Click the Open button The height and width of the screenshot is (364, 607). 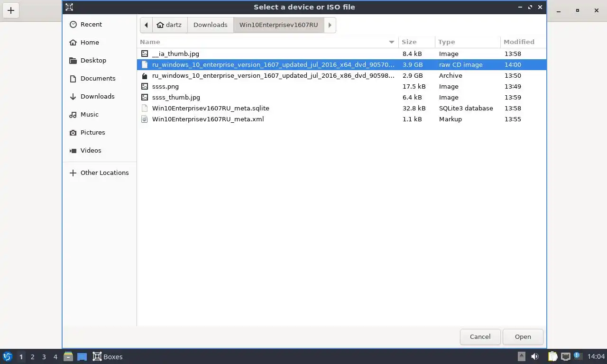point(523,337)
